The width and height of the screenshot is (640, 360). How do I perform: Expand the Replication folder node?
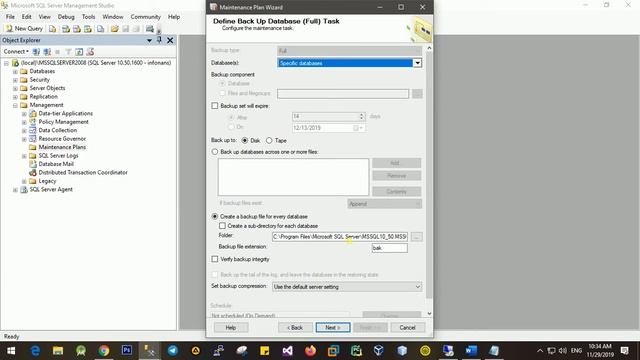[15, 97]
